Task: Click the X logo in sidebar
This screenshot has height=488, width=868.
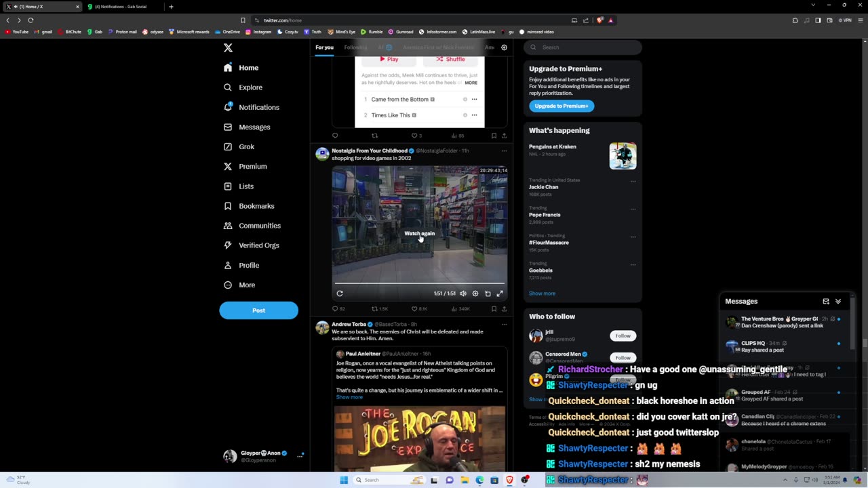Action: (228, 47)
